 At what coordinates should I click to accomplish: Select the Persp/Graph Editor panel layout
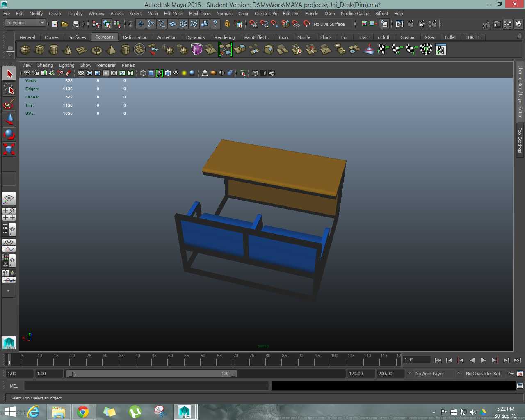[9, 245]
